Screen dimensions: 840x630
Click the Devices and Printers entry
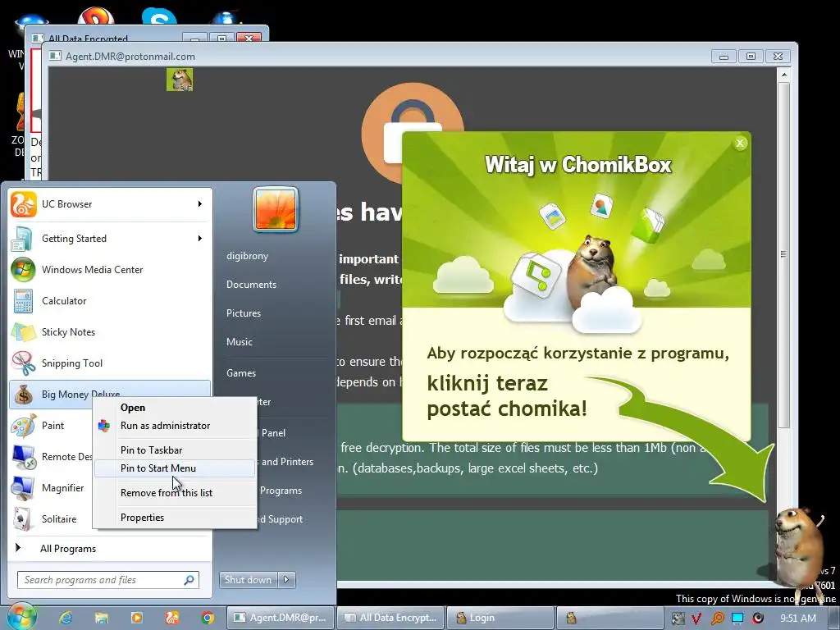287,462
